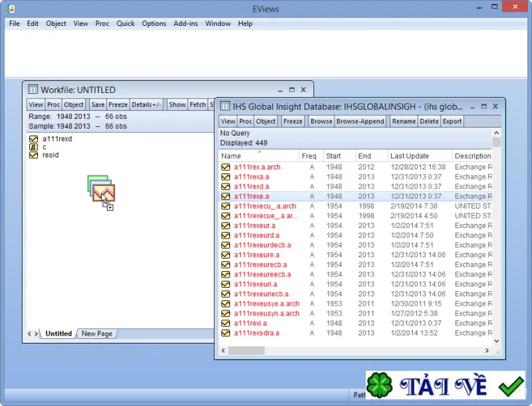Click database horizontal scrollbar right arrow

pos(487,350)
